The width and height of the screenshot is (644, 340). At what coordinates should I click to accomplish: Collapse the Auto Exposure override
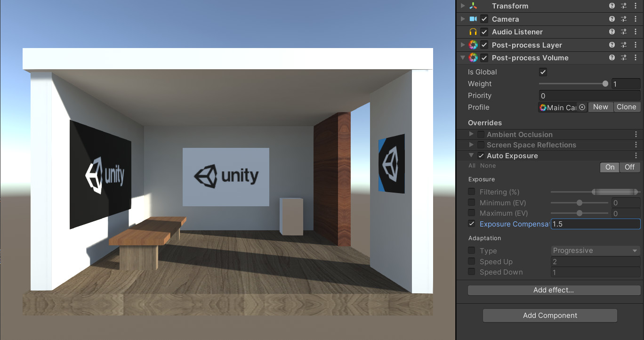point(471,155)
